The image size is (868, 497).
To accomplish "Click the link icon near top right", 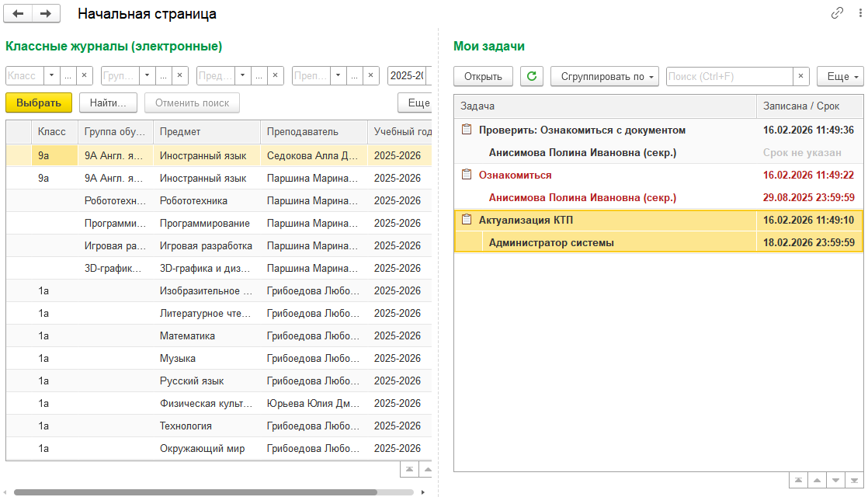I will click(x=837, y=13).
